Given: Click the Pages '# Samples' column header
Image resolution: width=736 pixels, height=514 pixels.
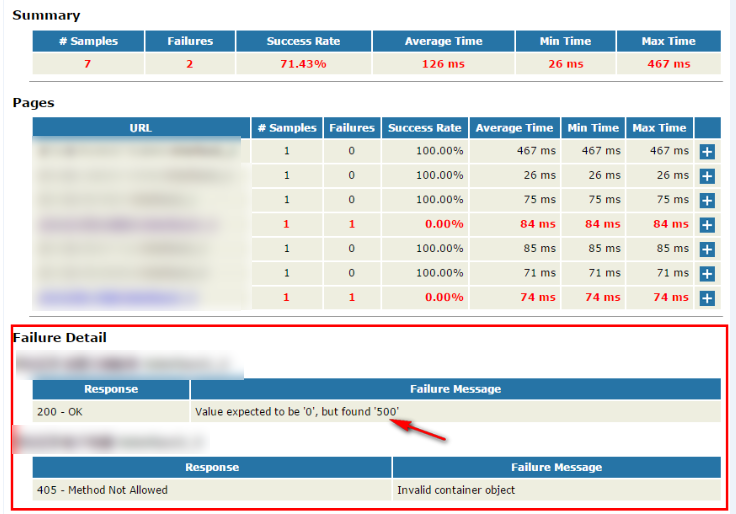Looking at the screenshot, I should [x=287, y=128].
